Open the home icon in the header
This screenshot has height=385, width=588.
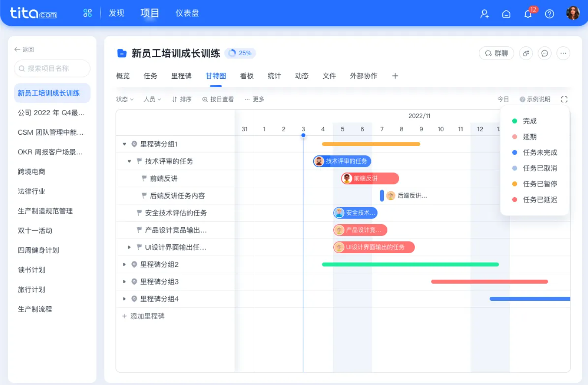tap(506, 14)
